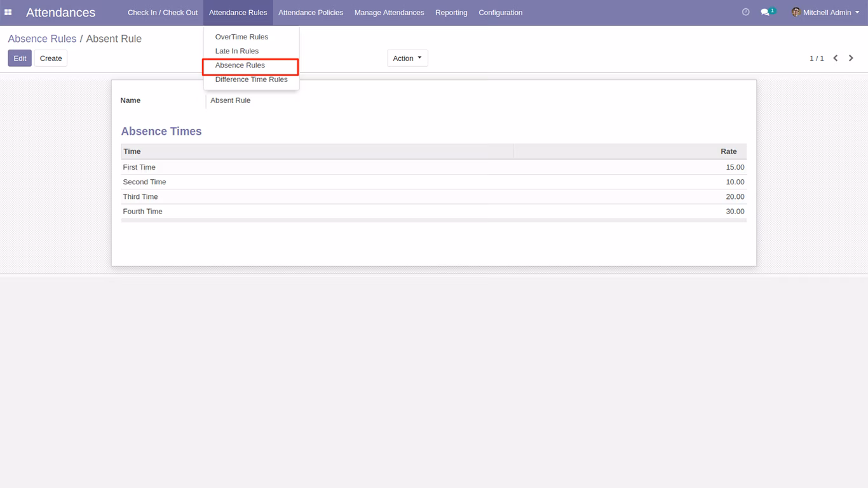Open Mitchell Admin user menu

click(x=825, y=12)
